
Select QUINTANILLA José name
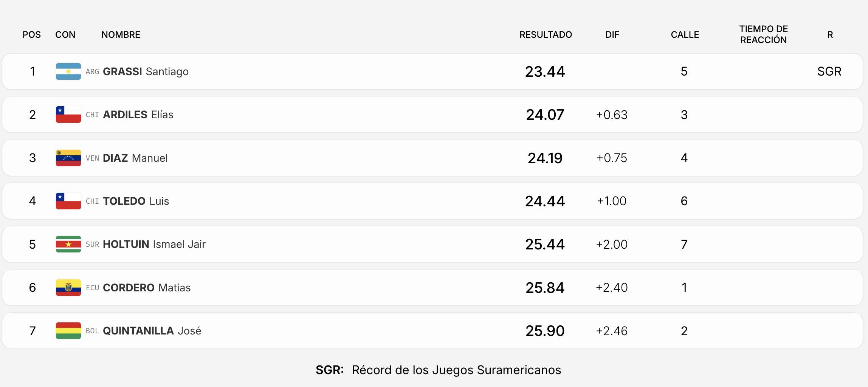tap(152, 331)
